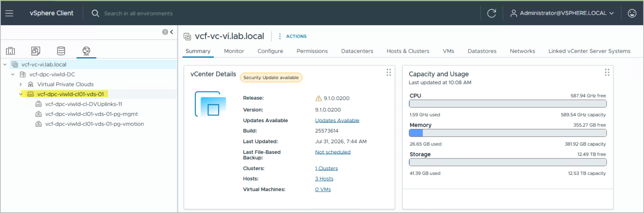Click the Memory usage progress bar

[x=508, y=133]
